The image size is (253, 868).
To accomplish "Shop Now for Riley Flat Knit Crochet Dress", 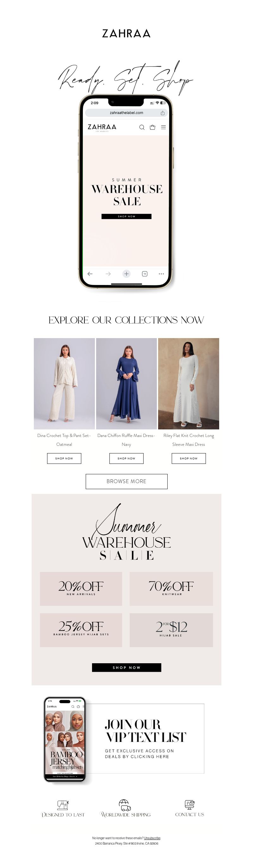I will coord(188,458).
